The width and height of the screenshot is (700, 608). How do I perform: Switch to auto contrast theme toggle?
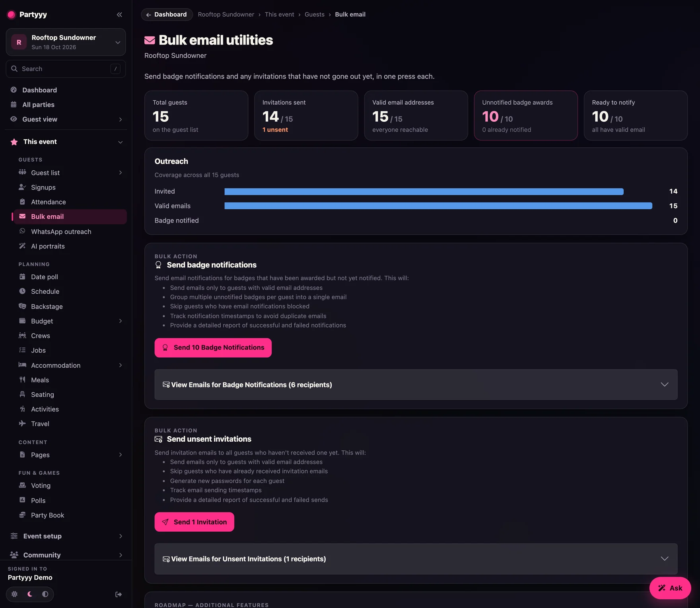pyautogui.click(x=45, y=594)
